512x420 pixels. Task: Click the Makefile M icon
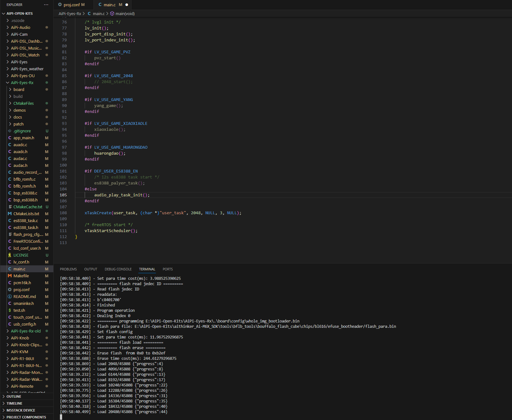pyautogui.click(x=10, y=276)
